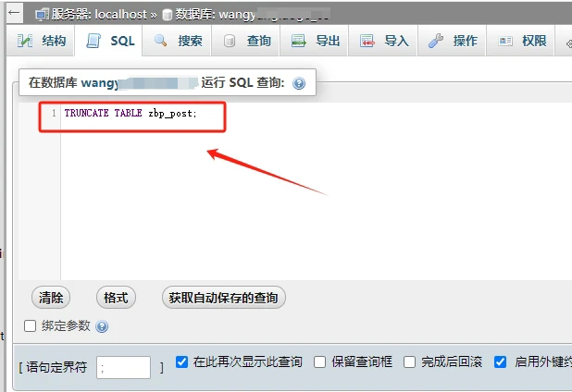Enable the 绑定参数 checkbox

tap(30, 325)
